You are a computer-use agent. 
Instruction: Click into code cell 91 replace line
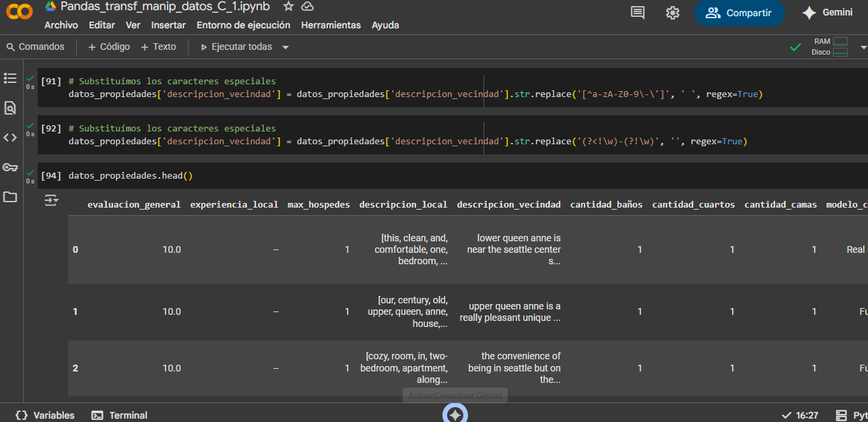[415, 94]
